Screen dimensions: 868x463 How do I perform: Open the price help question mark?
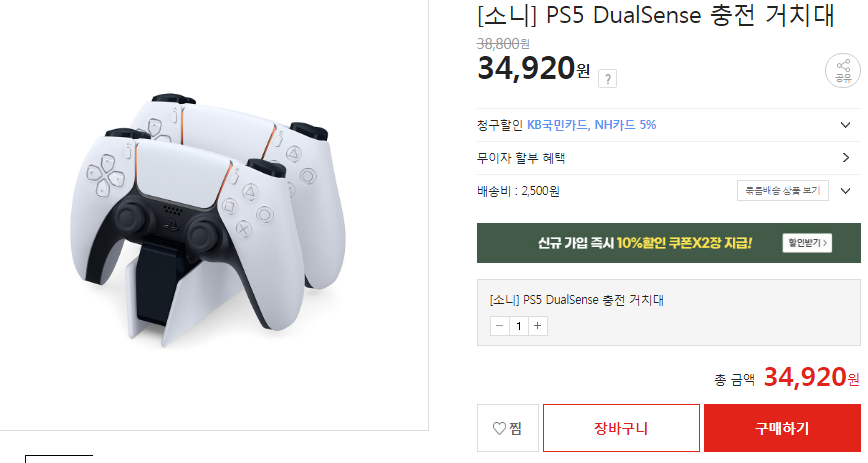point(607,79)
